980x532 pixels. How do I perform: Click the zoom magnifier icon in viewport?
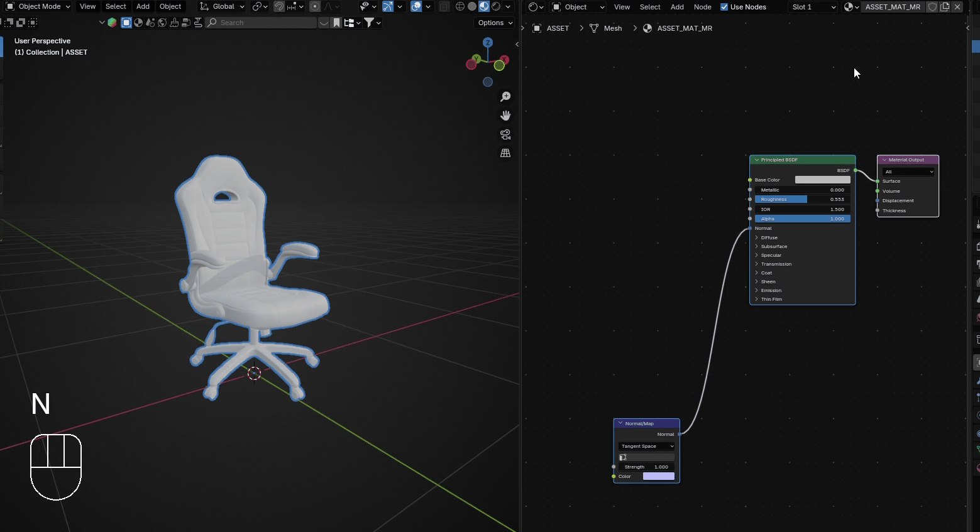[505, 97]
